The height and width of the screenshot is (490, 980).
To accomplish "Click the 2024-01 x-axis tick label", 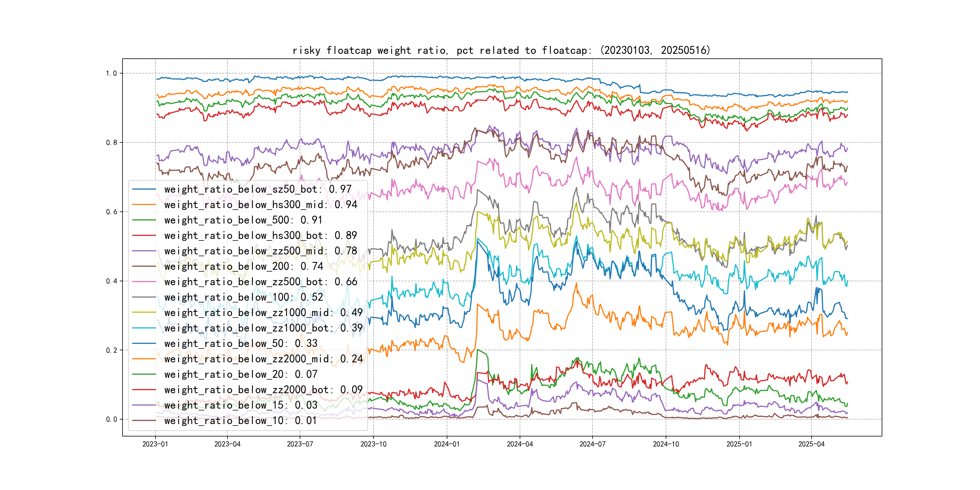I will (447, 444).
